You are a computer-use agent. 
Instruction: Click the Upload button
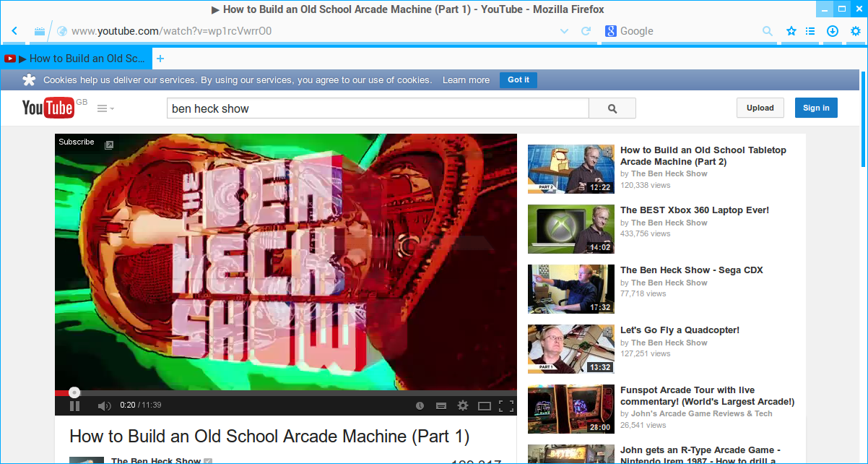(x=760, y=108)
